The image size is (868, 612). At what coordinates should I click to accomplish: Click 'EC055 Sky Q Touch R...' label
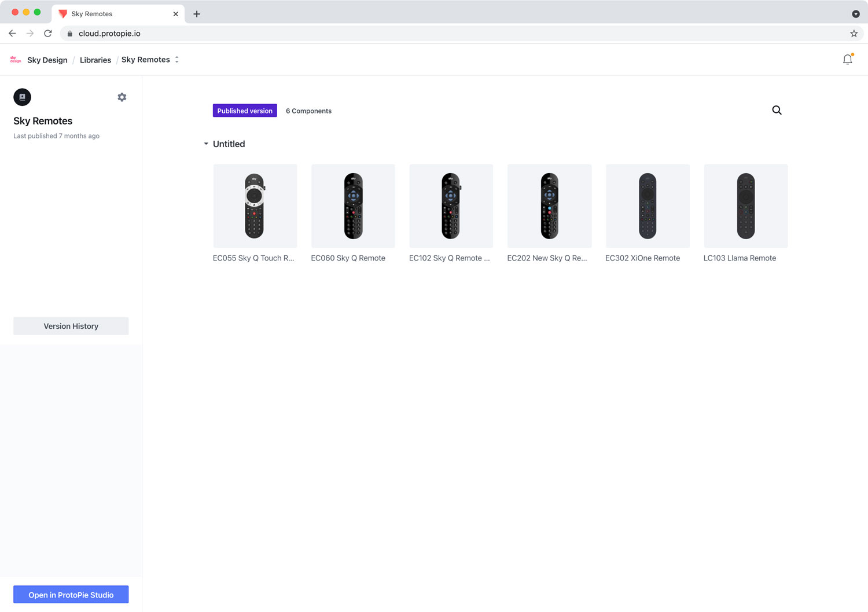pos(253,258)
